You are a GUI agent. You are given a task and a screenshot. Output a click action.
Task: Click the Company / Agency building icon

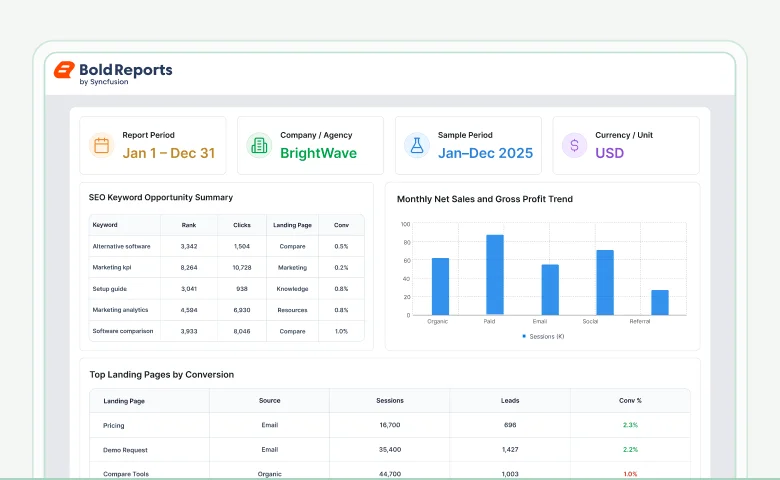pyautogui.click(x=259, y=145)
